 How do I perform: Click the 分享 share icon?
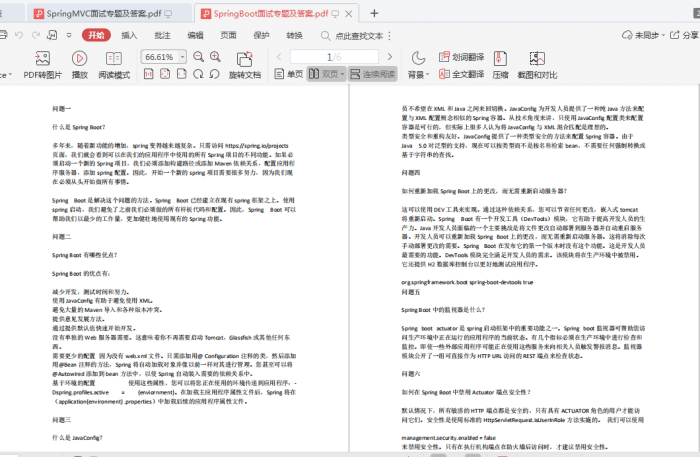675,35
